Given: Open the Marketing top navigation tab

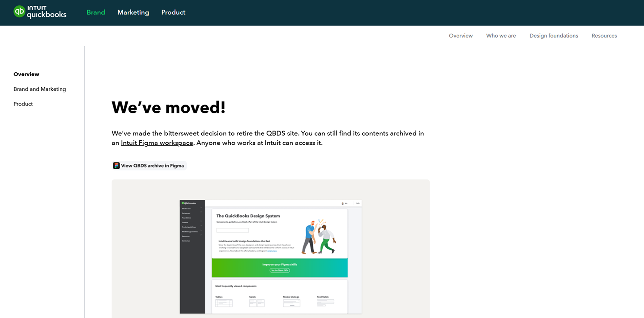Looking at the screenshot, I should [133, 13].
